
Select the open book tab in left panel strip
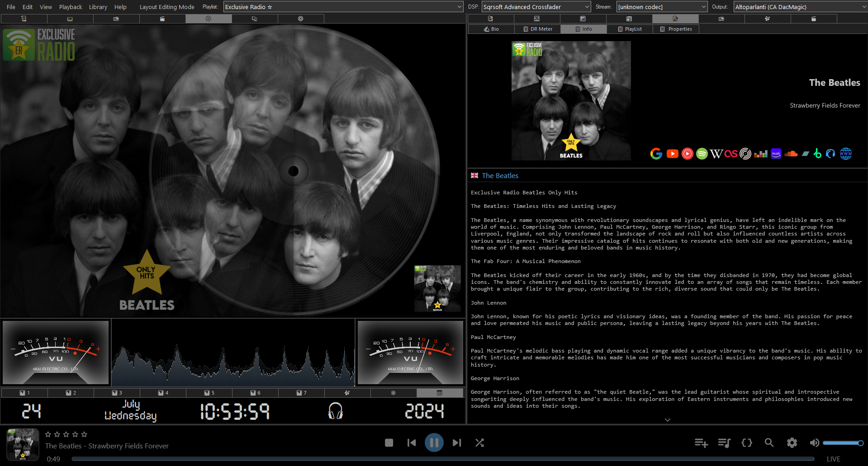pyautogui.click(x=70, y=19)
